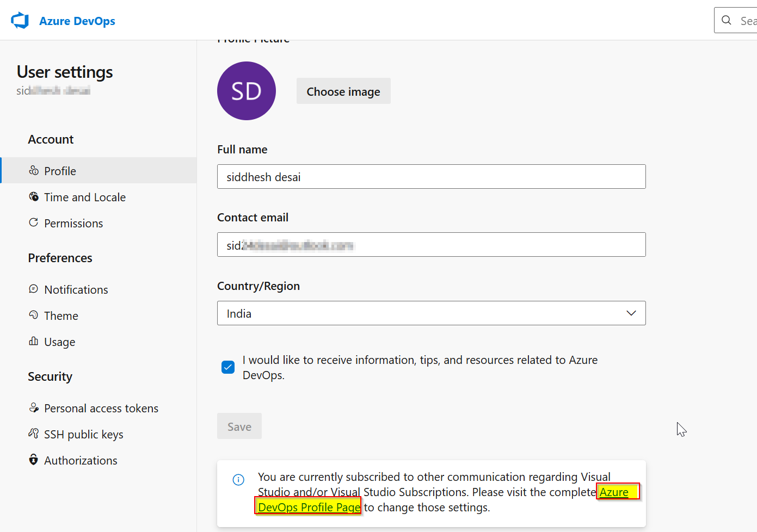
Task: Click the Permissions refresh icon
Action: pyautogui.click(x=34, y=223)
